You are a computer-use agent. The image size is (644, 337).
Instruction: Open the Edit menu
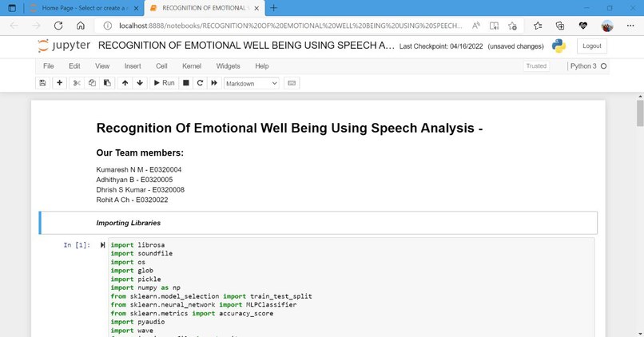(74, 66)
